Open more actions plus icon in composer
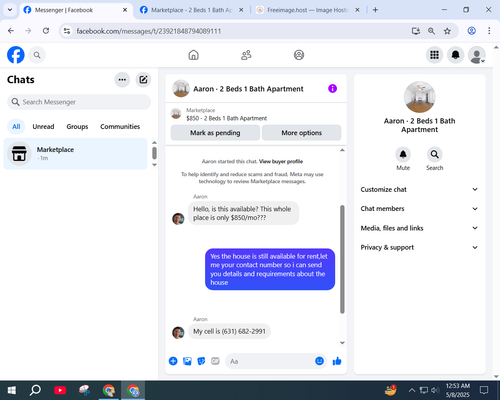This screenshot has width=500, height=400. click(173, 361)
